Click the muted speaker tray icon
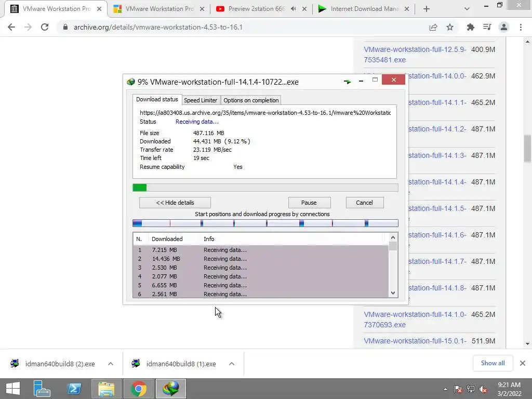Screen dimensions: 532x399 [x=483, y=389]
